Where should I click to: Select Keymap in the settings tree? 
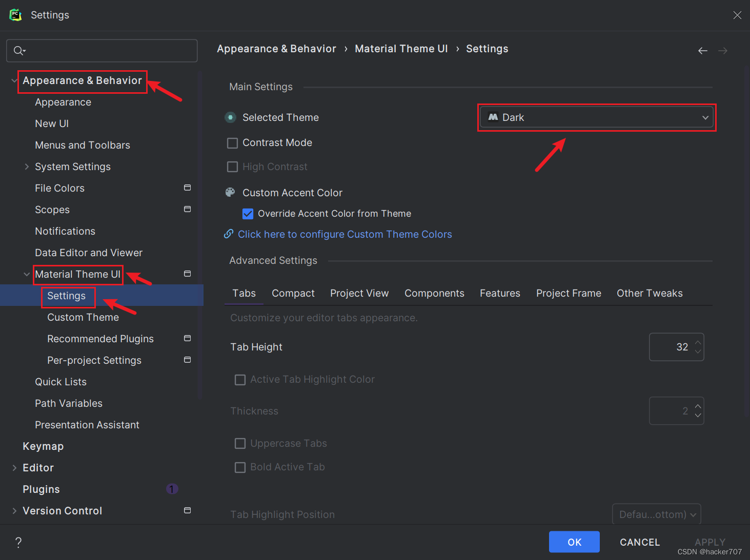point(43,446)
